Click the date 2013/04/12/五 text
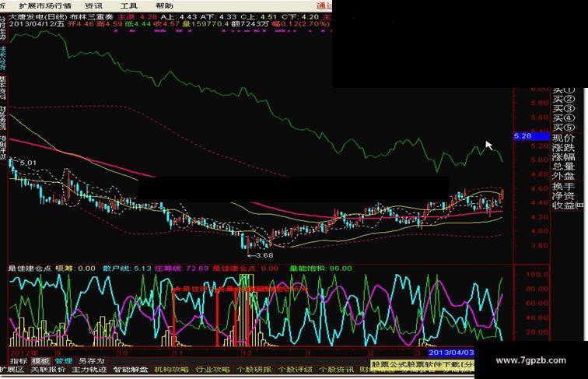This screenshot has width=588, height=379. point(37,24)
